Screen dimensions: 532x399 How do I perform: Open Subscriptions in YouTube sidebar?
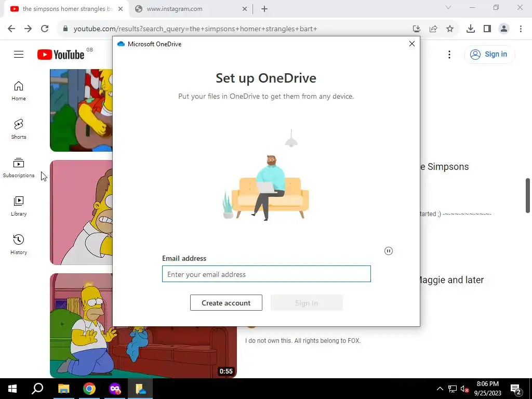coord(19,168)
